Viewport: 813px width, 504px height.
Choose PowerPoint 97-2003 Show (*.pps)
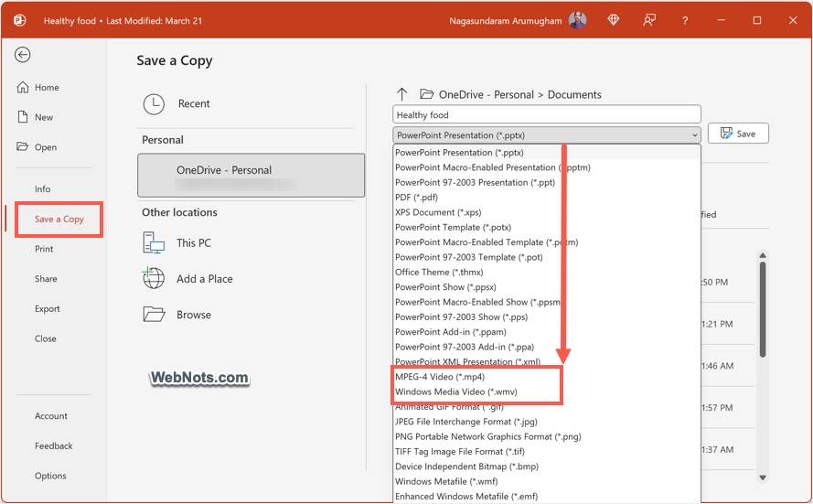(547, 317)
